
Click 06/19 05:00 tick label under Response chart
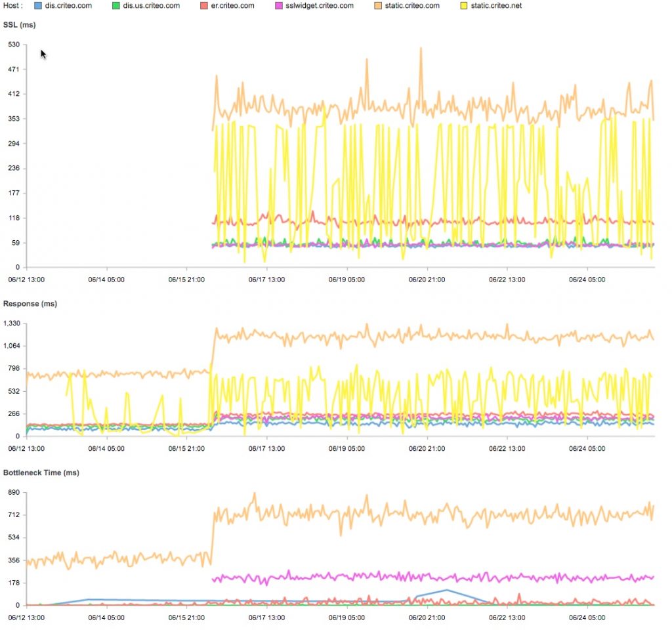click(346, 449)
